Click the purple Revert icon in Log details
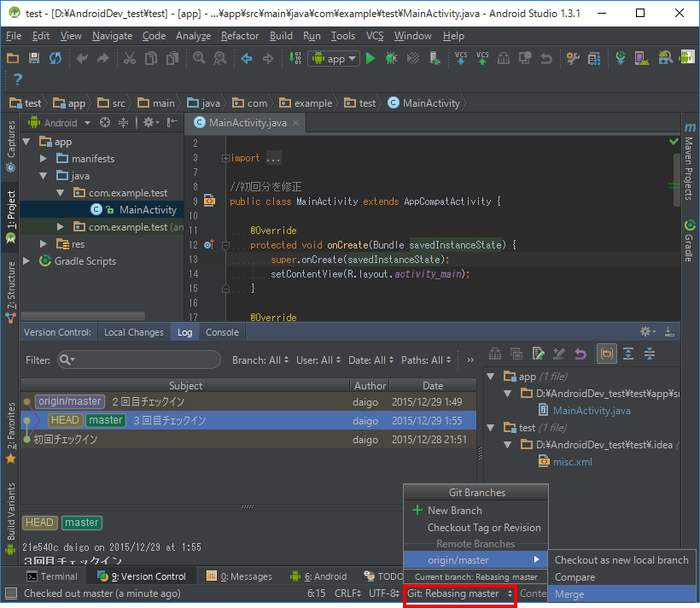Screen dimensions: 700x608 point(580,354)
